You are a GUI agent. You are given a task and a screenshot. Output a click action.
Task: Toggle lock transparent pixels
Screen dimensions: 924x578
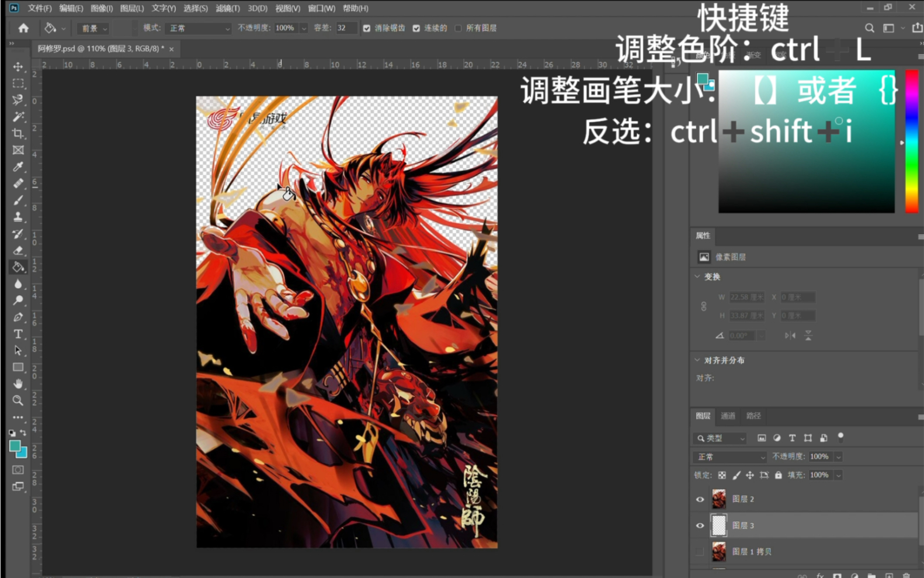pos(722,475)
